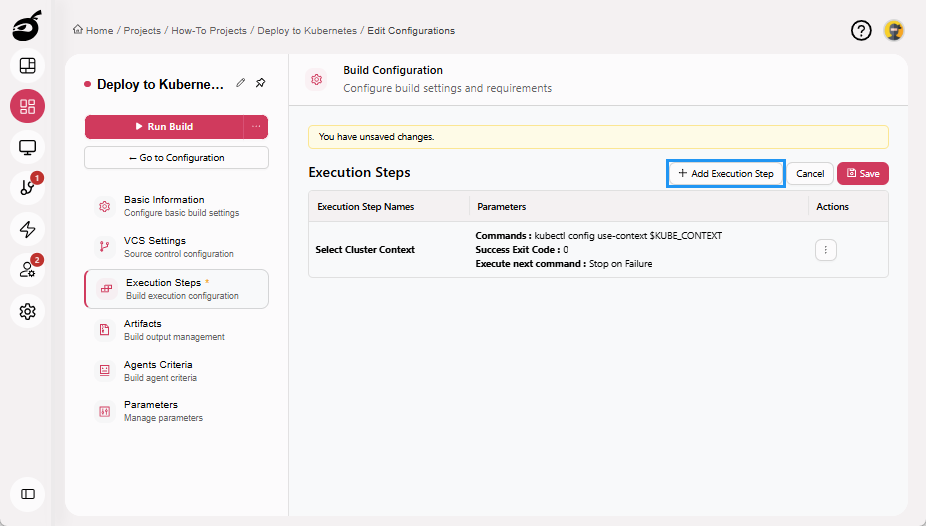
Task: Click the kubectl config use-context command text
Action: [x=628, y=236]
